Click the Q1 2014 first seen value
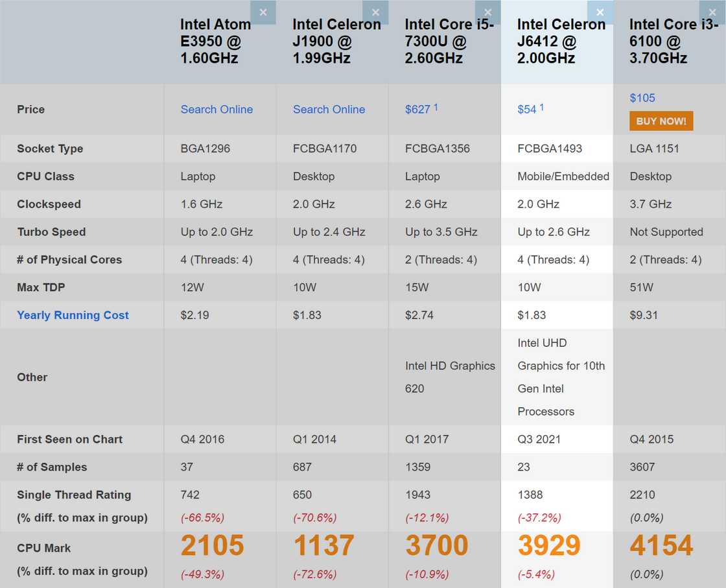Screen dimensions: 726x588 (x=314, y=440)
